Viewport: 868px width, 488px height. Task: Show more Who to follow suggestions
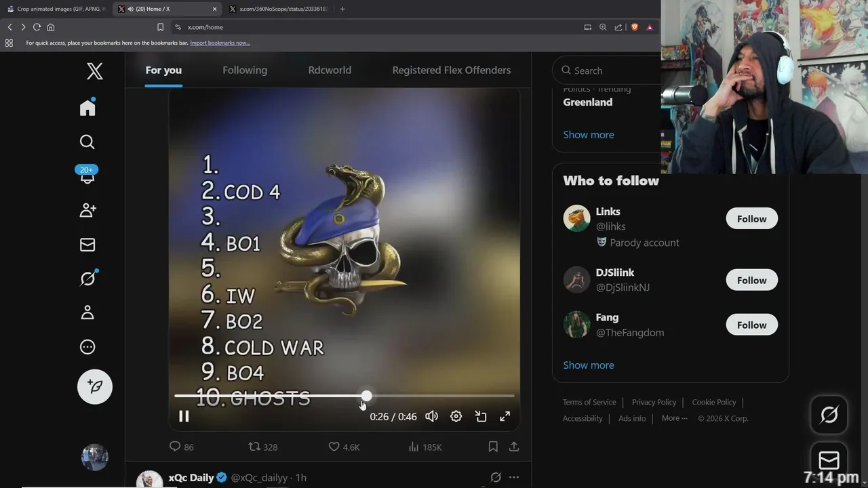589,365
